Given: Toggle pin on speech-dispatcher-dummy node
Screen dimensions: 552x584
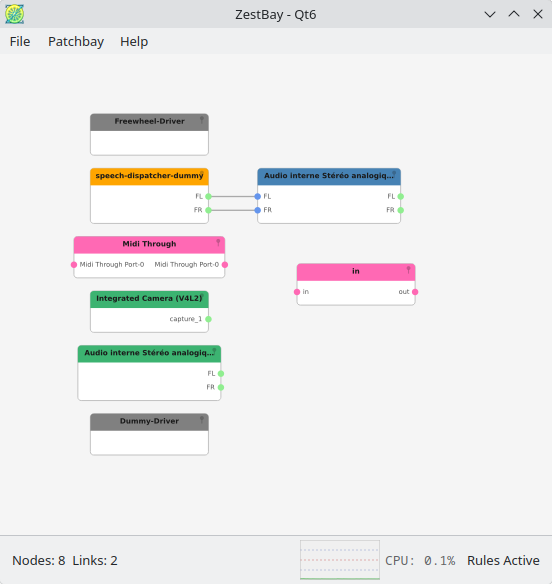Looking at the screenshot, I should 202,174.
